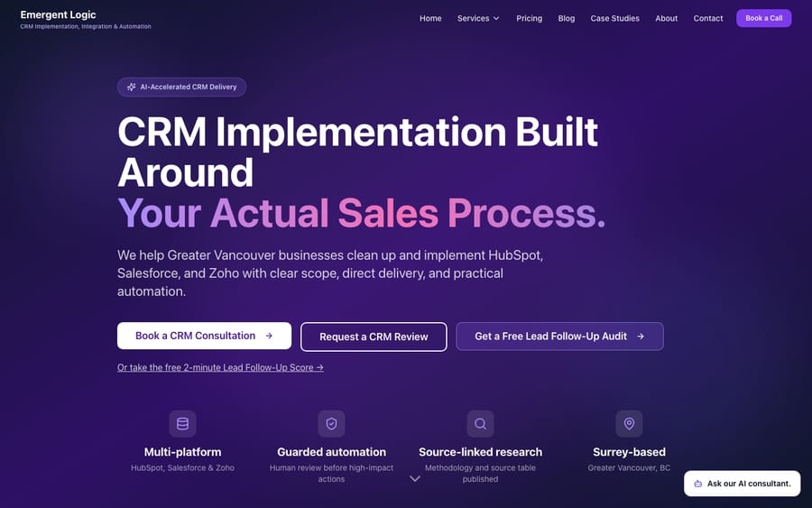Open the About page
Viewport: 812px width, 508px height.
667,18
